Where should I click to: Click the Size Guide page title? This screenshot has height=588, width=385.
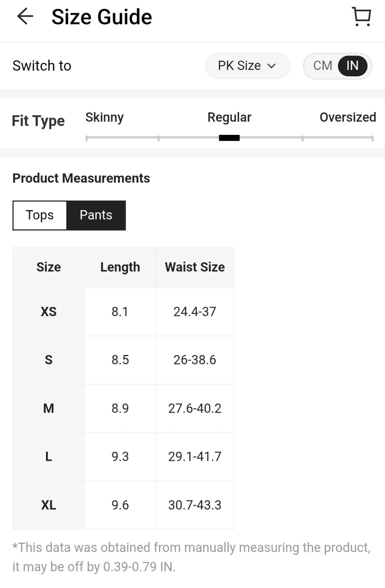[102, 17]
